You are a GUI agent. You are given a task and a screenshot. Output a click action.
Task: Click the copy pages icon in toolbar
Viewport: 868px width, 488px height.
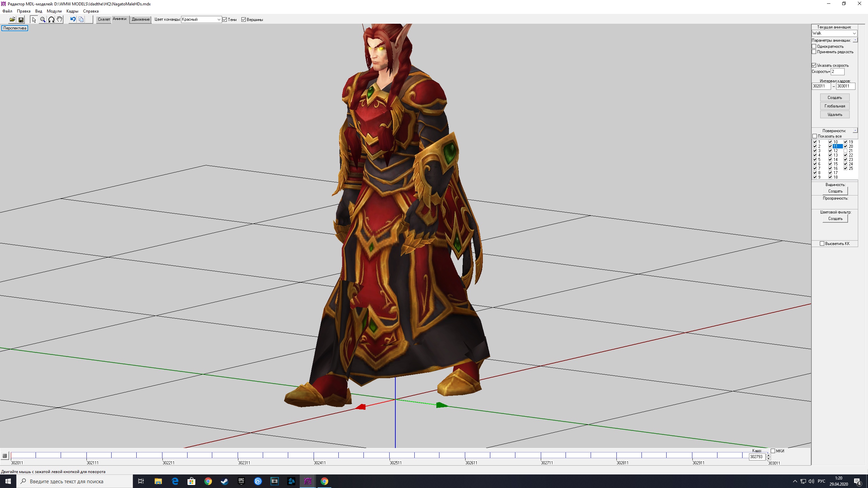(81, 20)
